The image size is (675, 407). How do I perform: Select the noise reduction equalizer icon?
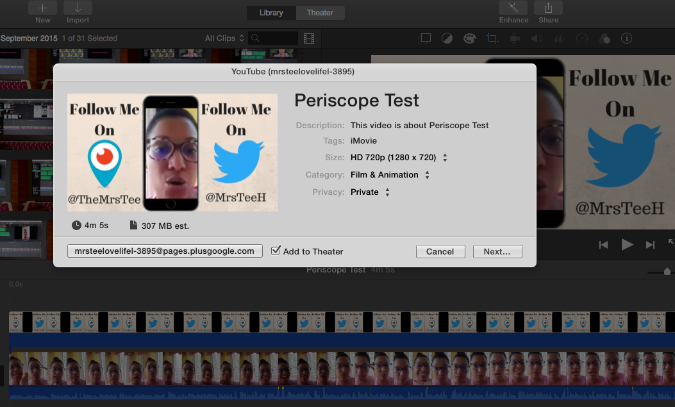559,39
